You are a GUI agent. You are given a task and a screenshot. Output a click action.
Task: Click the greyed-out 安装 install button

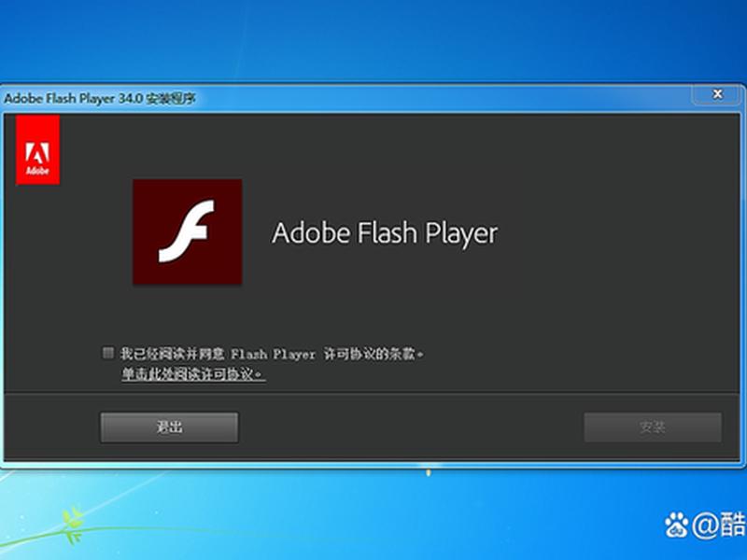pos(653,427)
